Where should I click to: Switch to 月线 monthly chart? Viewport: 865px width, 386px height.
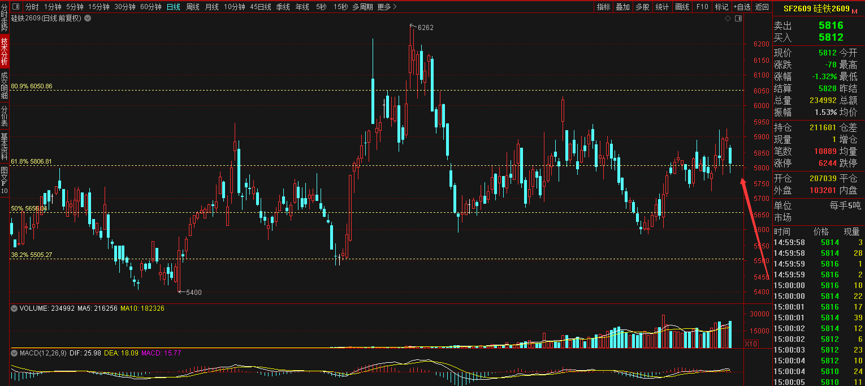tap(211, 7)
